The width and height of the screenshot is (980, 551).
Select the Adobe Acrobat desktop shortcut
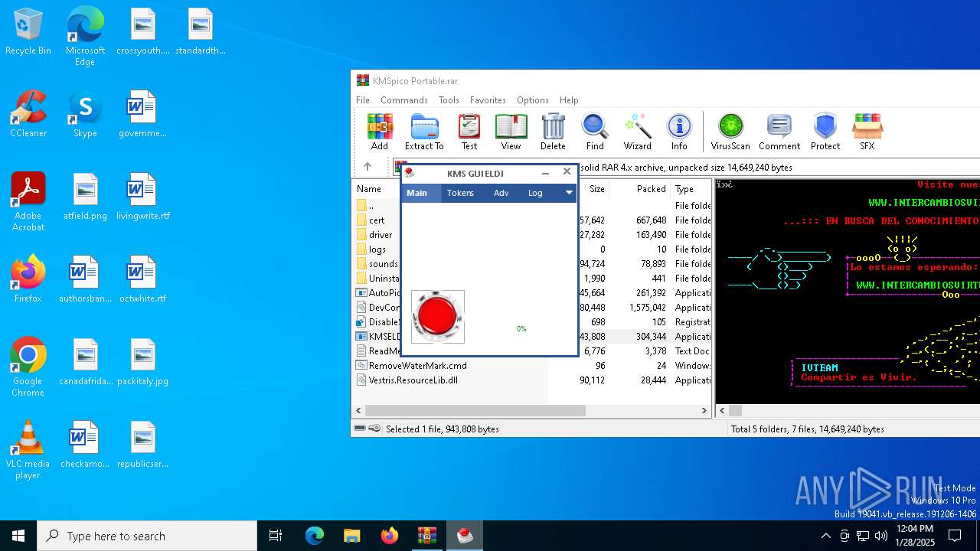pos(28,202)
